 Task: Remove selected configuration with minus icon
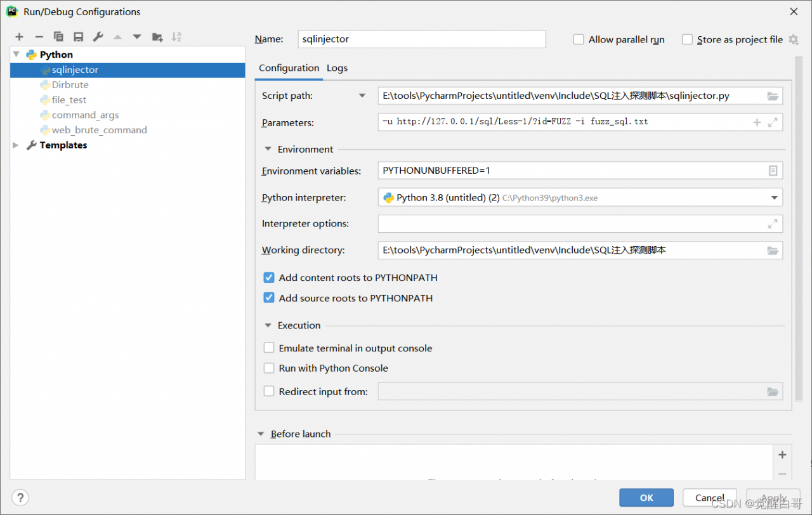coord(39,37)
